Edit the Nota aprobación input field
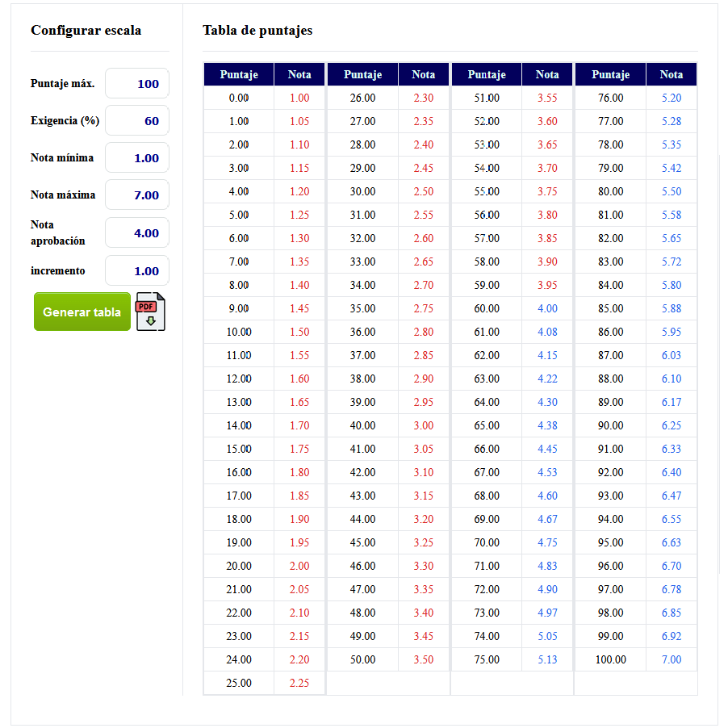728x728 pixels. point(137,233)
